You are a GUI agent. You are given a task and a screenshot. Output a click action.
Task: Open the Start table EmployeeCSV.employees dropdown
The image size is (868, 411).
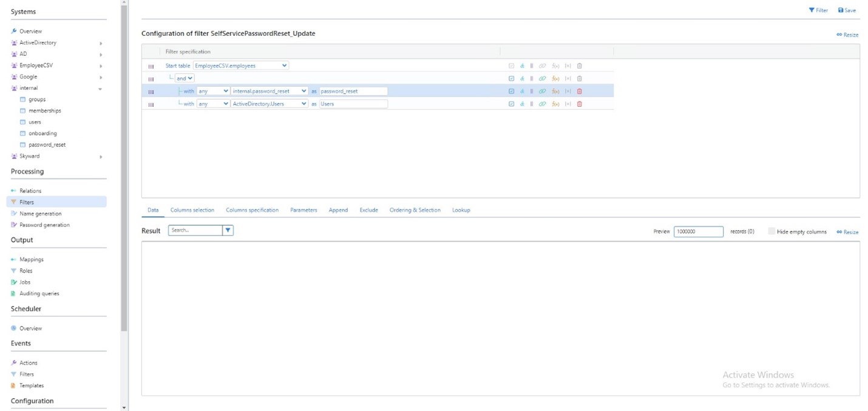coord(240,66)
